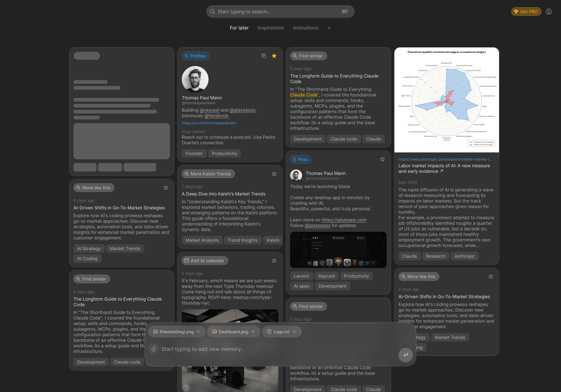Open More Kalshi Trends

(208, 174)
